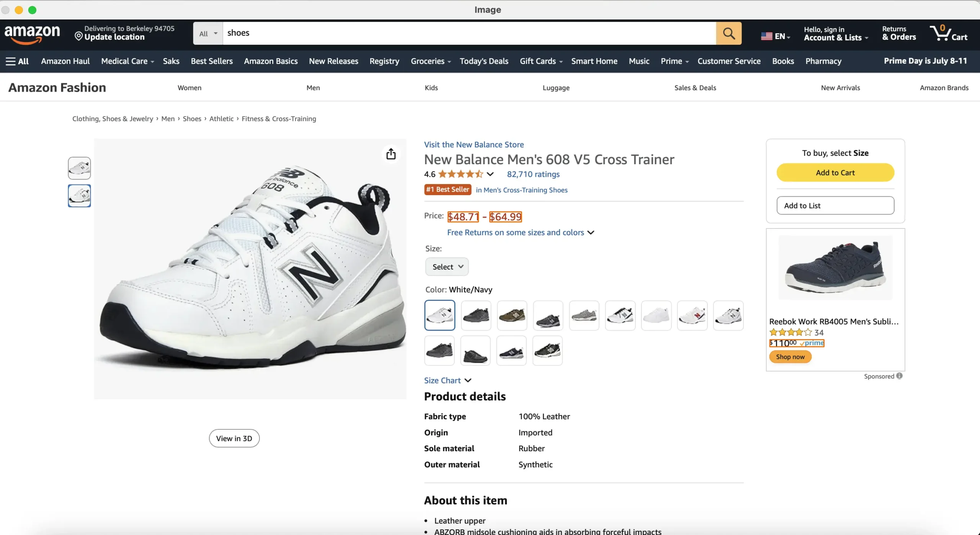This screenshot has height=535, width=980.
Task: Click the search input field containing shoes
Action: 469,33
